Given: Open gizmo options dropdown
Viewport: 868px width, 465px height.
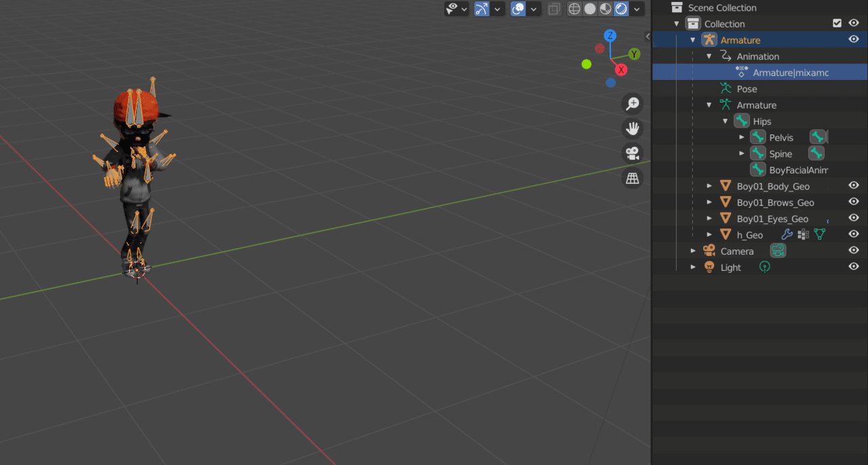Looking at the screenshot, I should point(498,9).
